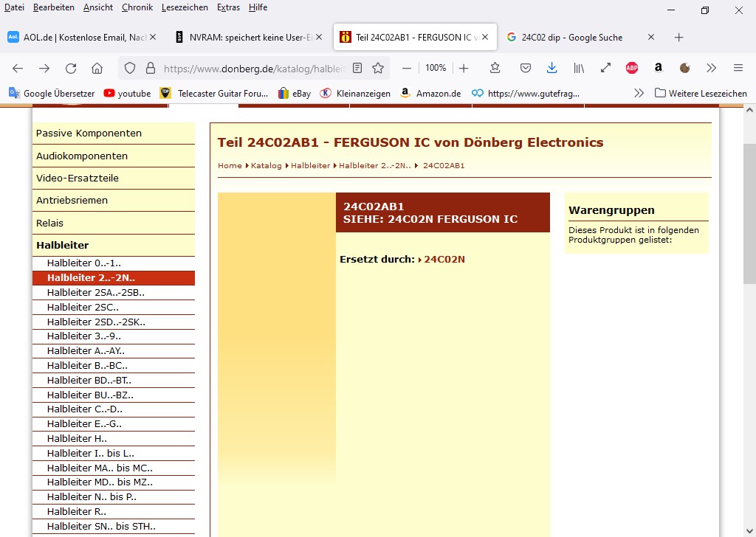Open the Amazon extension icon
This screenshot has width=756, height=537.
pyautogui.click(x=658, y=68)
